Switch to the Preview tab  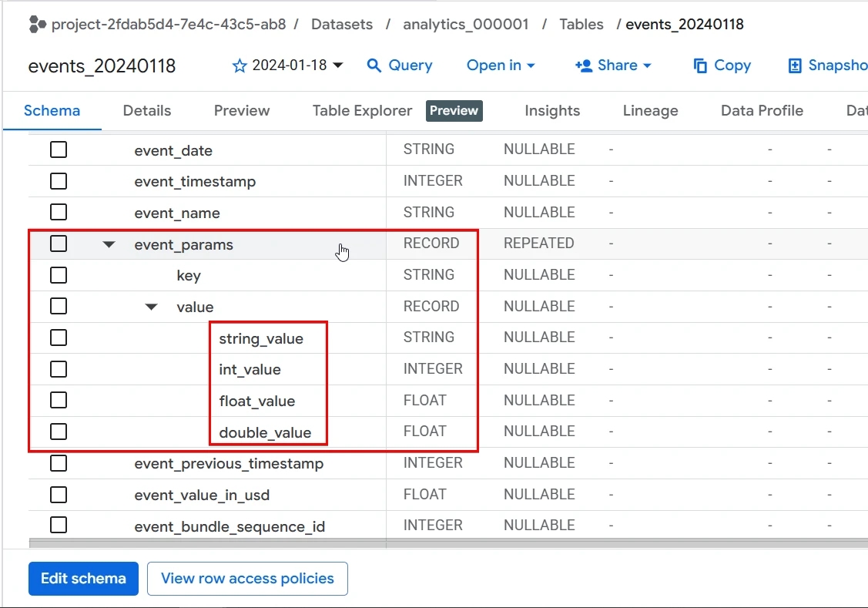pos(242,111)
